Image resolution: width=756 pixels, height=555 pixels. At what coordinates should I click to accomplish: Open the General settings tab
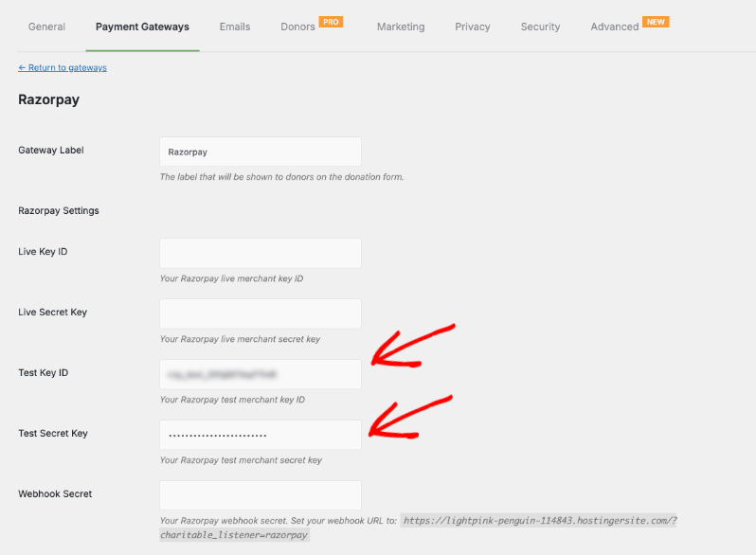[46, 27]
